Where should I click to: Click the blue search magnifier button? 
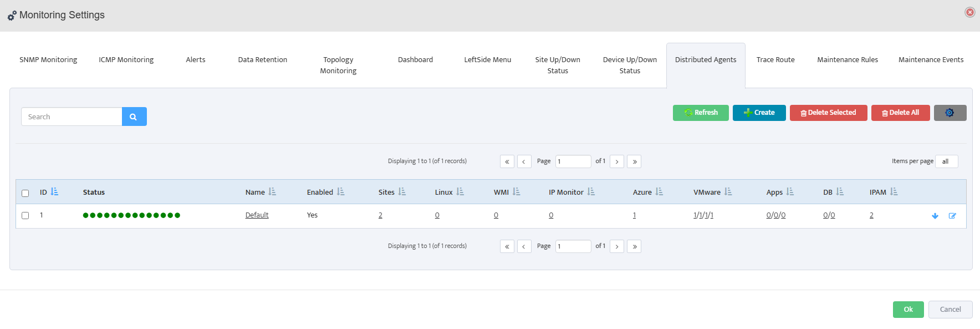(134, 117)
